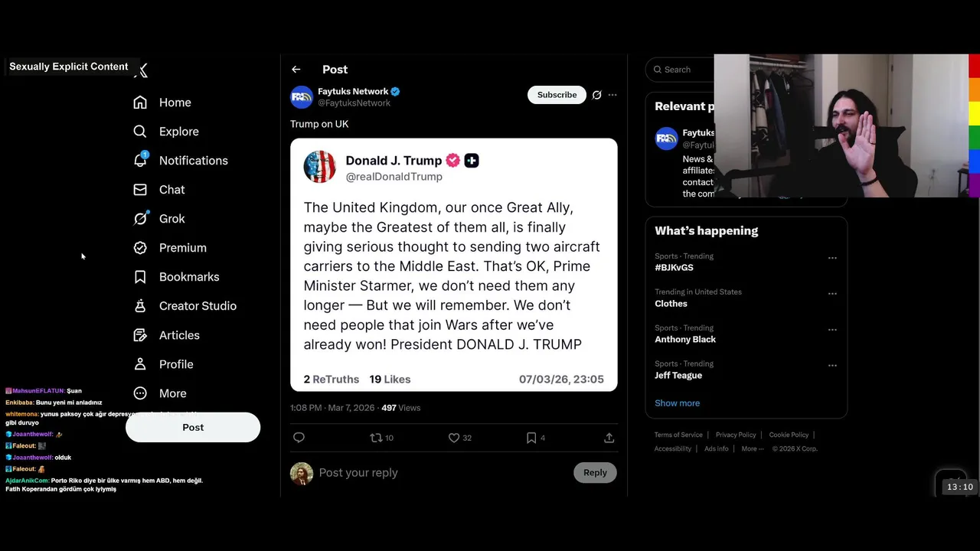Screen dimensions: 980x551
Task: Like the post with the heart icon
Action: pyautogui.click(x=454, y=438)
